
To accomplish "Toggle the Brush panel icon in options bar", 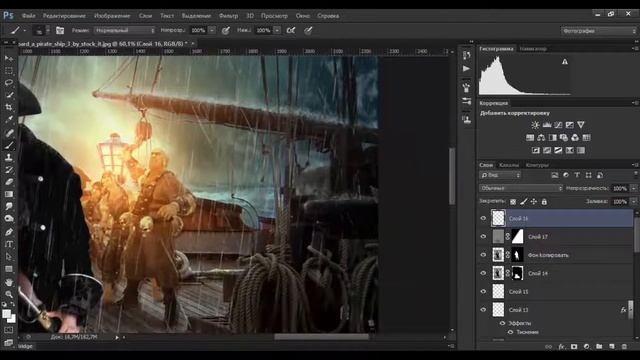I will [60, 30].
